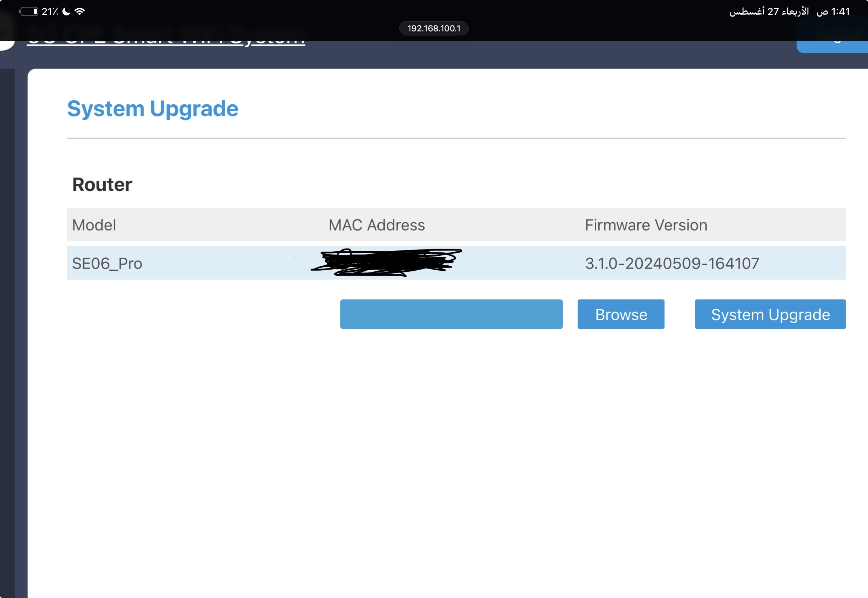868x598 pixels.
Task: Click the Browse button
Action: 621,314
